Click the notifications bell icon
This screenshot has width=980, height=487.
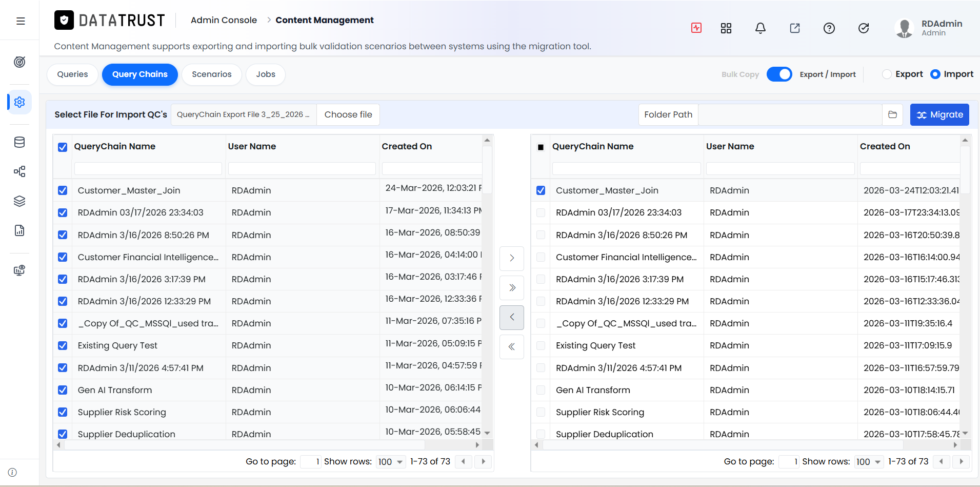[x=761, y=28]
